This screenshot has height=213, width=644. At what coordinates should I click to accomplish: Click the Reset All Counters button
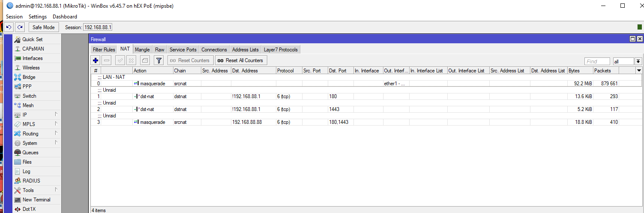[241, 60]
